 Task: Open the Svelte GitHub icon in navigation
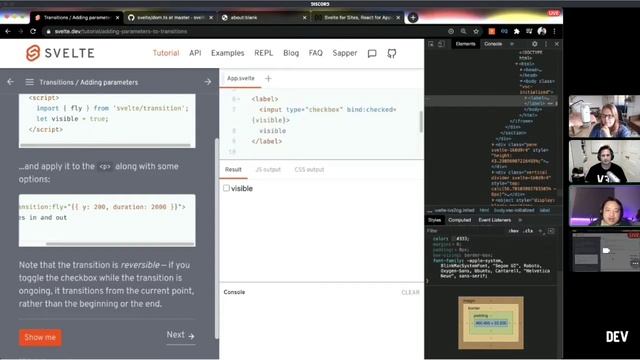click(x=392, y=53)
